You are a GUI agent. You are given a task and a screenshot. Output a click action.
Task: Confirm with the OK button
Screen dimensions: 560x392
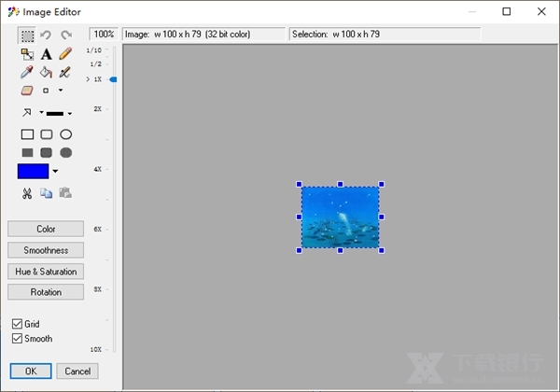(31, 371)
